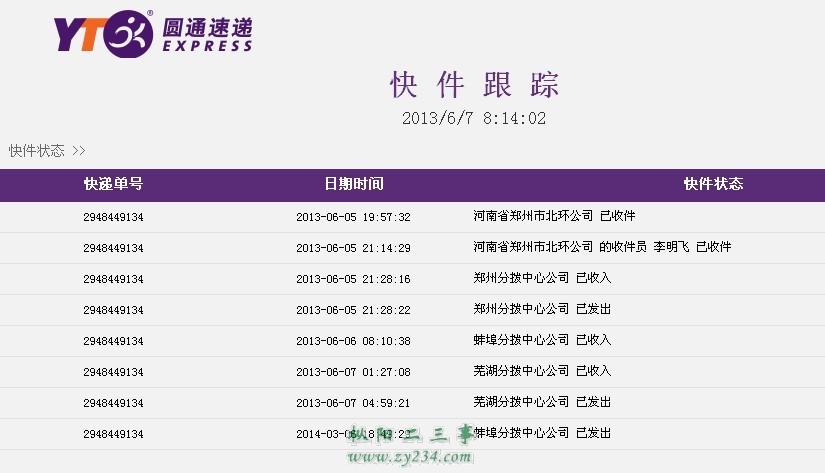Click status 郑州分拨中心公司 已收入

pos(542,278)
